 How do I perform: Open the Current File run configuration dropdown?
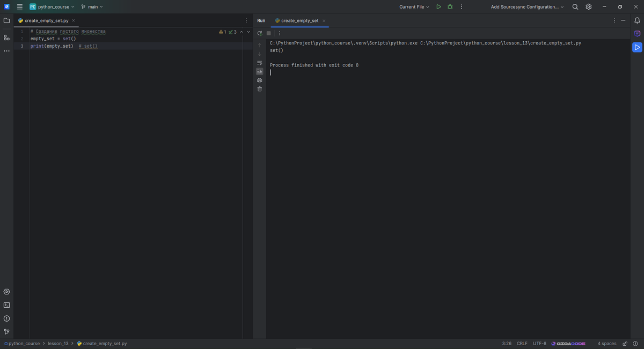click(414, 6)
